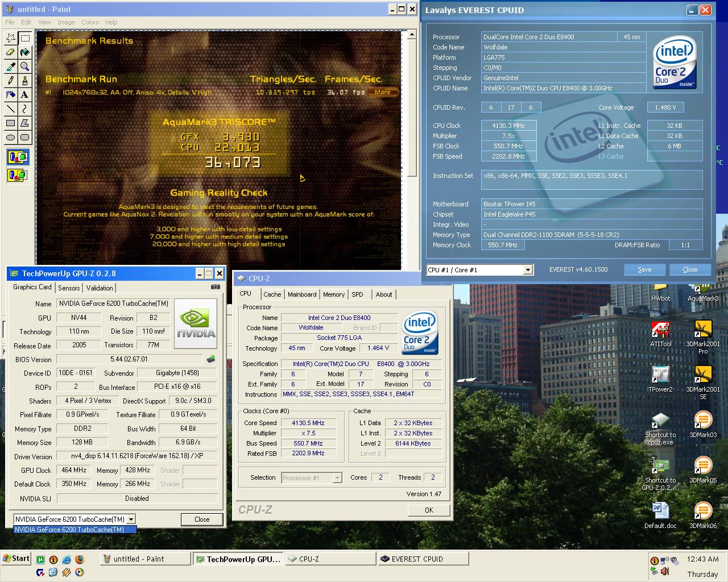Open the About tab in CPU-Z
728x582 pixels.
pos(384,294)
